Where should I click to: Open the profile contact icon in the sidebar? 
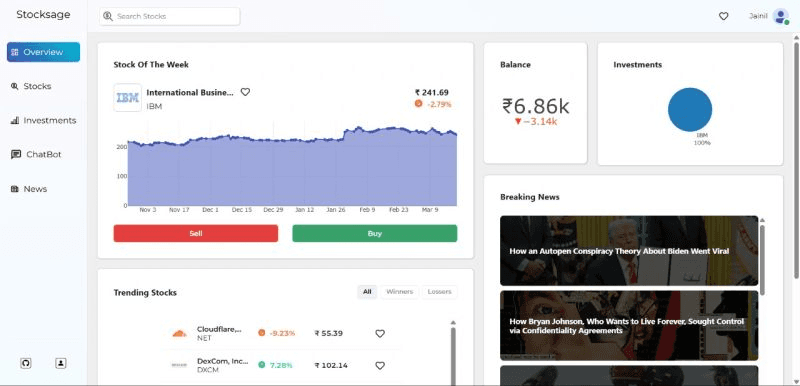pos(61,363)
